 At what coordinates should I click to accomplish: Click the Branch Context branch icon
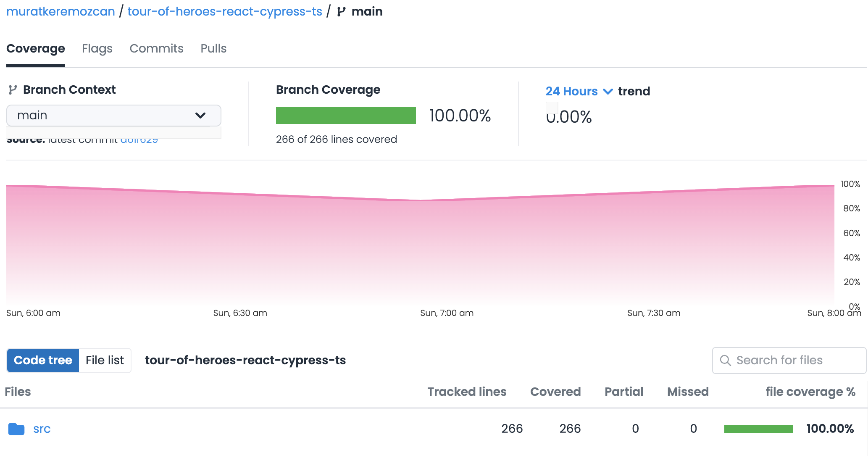point(13,90)
